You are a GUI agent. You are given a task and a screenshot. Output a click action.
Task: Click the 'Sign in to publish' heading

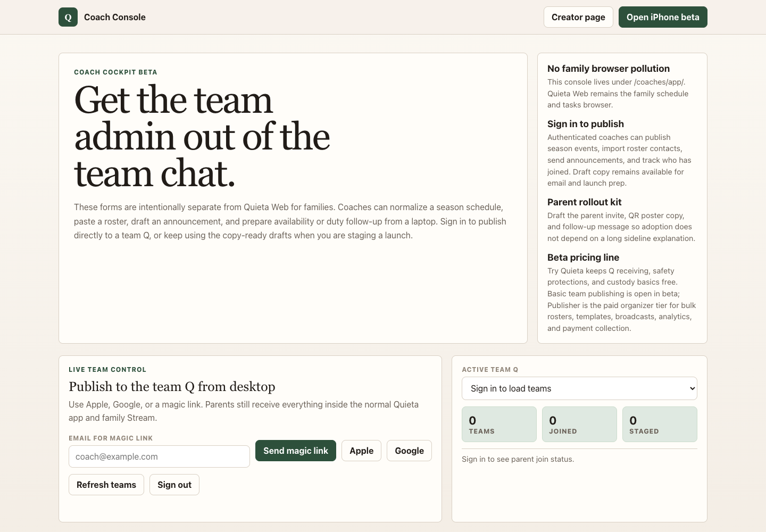pos(586,124)
